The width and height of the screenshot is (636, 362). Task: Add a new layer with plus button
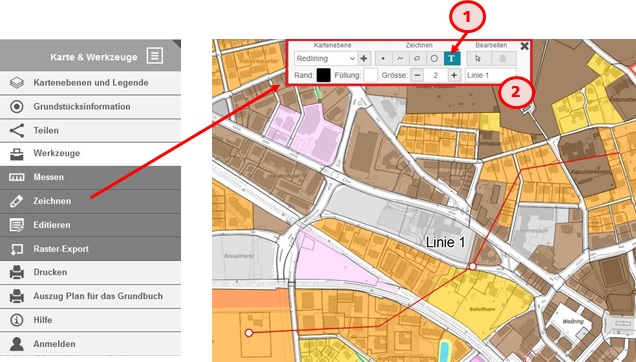pos(364,58)
